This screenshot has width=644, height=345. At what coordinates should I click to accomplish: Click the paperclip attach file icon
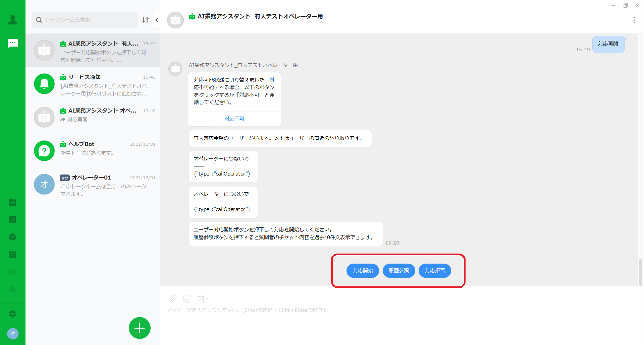[172, 298]
